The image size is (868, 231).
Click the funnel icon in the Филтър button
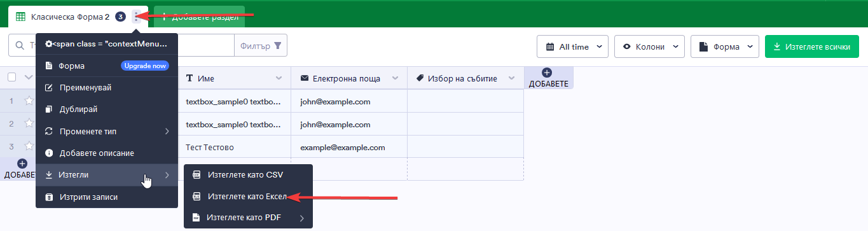click(278, 46)
